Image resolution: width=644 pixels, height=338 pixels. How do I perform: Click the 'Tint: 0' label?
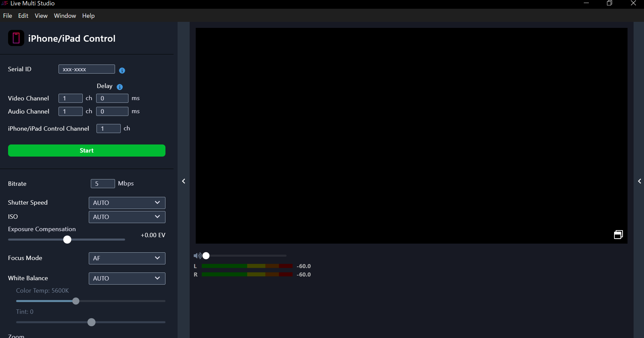pos(25,312)
